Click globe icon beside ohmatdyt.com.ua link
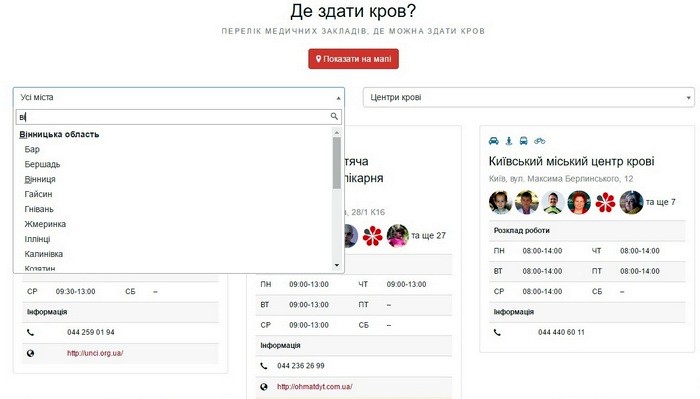The width and height of the screenshot is (700, 399). [x=264, y=387]
